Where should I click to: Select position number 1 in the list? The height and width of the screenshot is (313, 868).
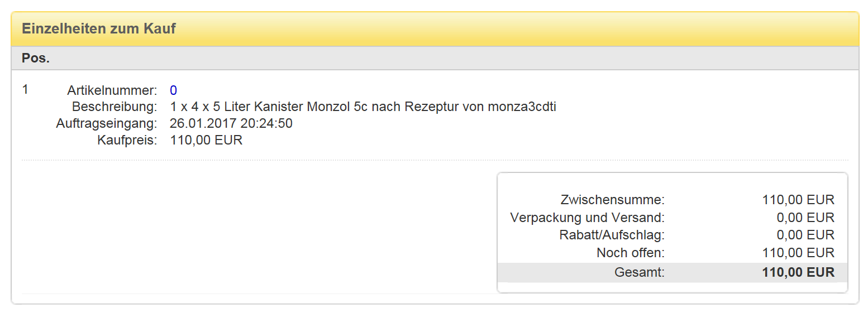click(25, 89)
